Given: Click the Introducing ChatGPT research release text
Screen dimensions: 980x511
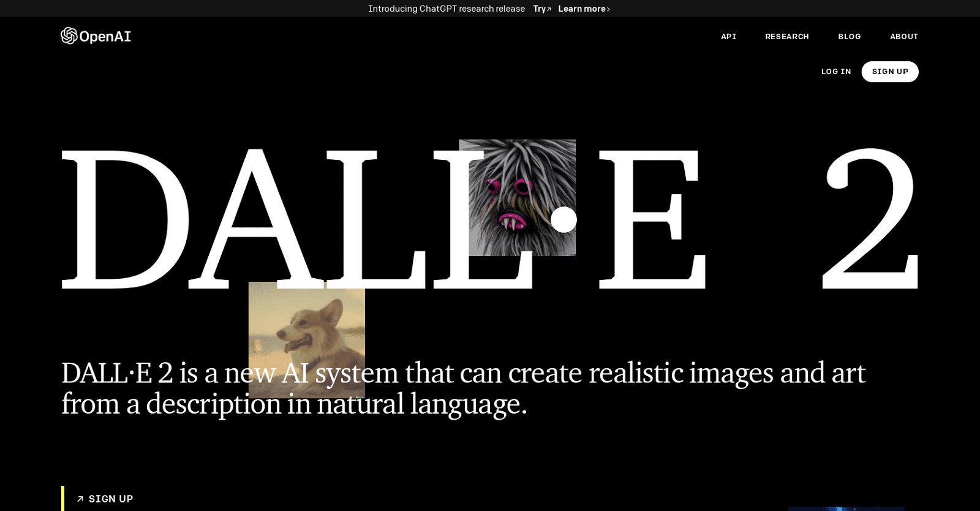Looking at the screenshot, I should tap(446, 9).
